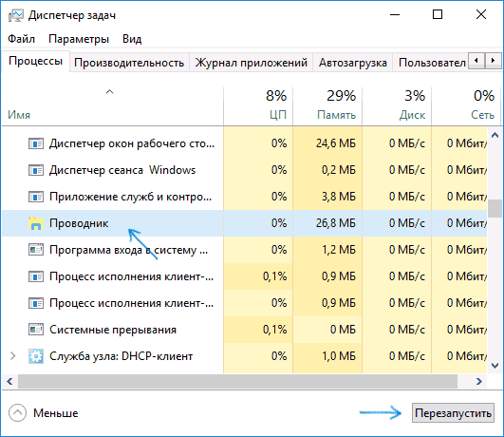Click the Перезапустить button
This screenshot has width=504, height=437.
pos(453,413)
